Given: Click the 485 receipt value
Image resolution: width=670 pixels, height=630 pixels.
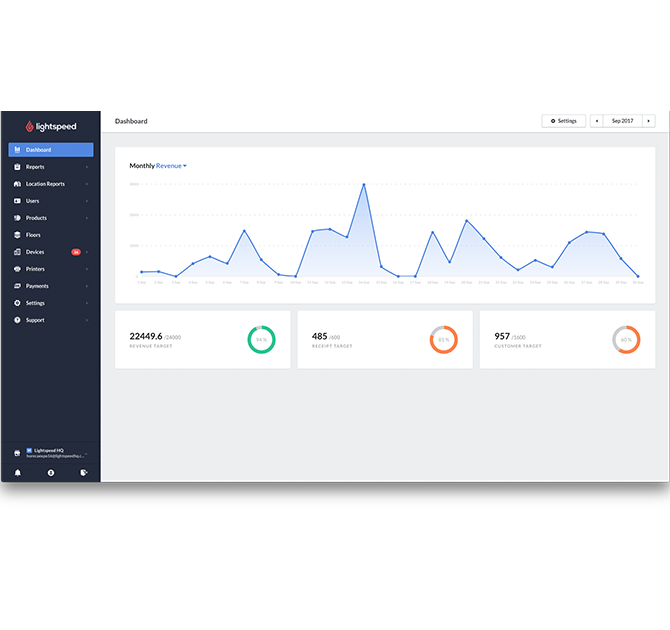Looking at the screenshot, I should pos(320,336).
